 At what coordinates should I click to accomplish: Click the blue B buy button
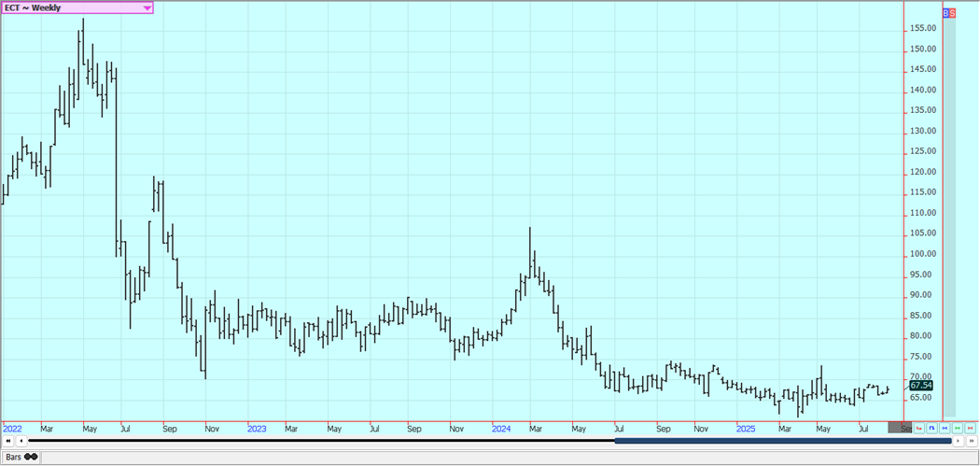pos(945,12)
